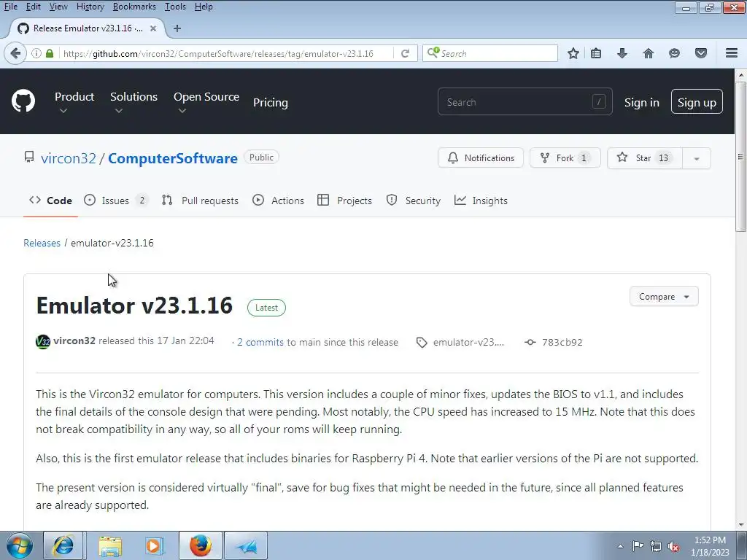
Task: Expand the Solutions dropdown menu
Action: [133, 102]
